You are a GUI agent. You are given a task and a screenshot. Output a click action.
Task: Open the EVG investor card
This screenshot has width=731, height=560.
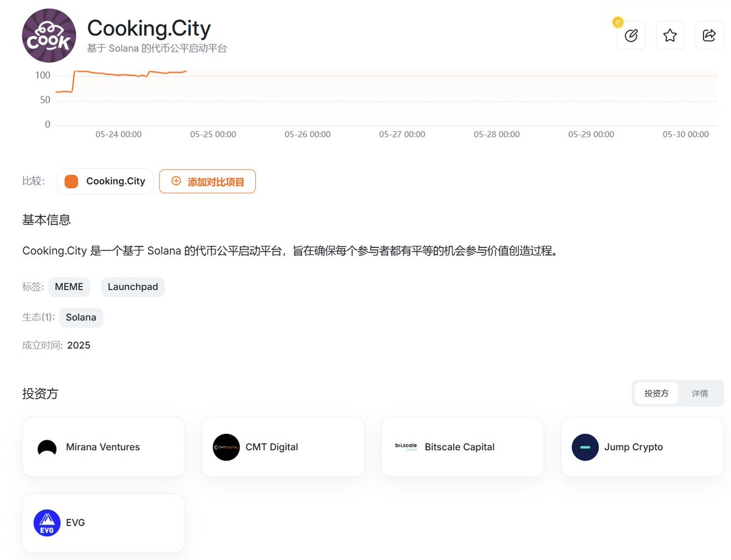click(x=104, y=523)
